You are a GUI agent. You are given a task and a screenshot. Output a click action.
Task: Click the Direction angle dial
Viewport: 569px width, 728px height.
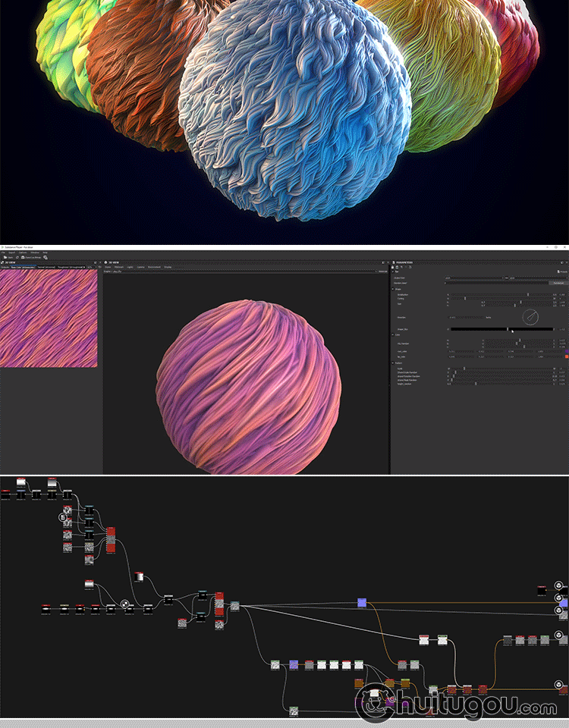(530, 318)
